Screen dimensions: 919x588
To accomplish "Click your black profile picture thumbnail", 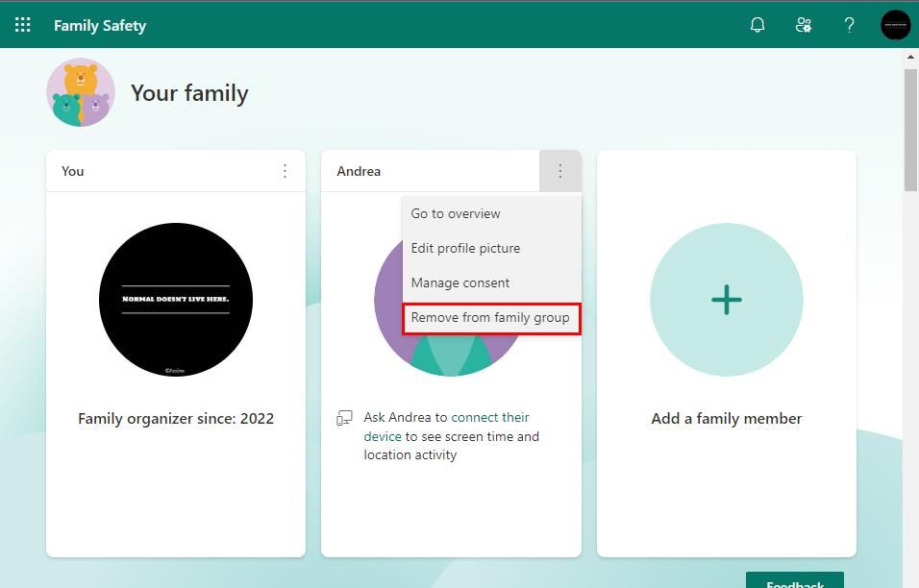I will coord(176,299).
